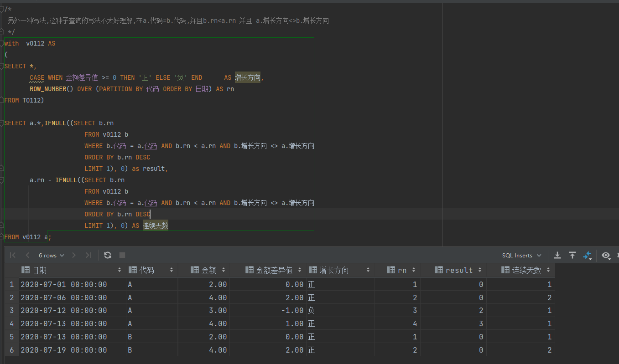The width and height of the screenshot is (619, 364).
Task: Click the compare/transpose arrows icon
Action: pos(588,255)
